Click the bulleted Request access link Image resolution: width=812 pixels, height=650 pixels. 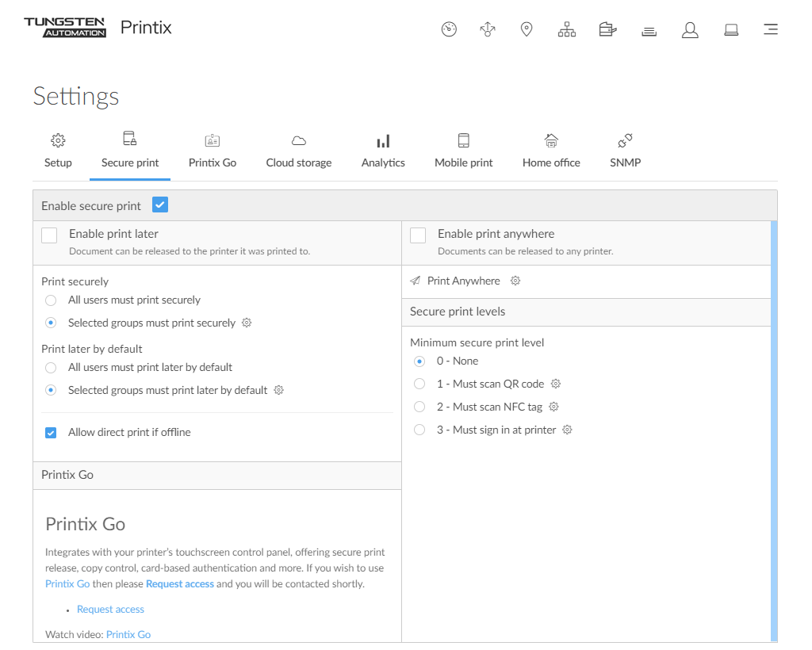coord(110,610)
